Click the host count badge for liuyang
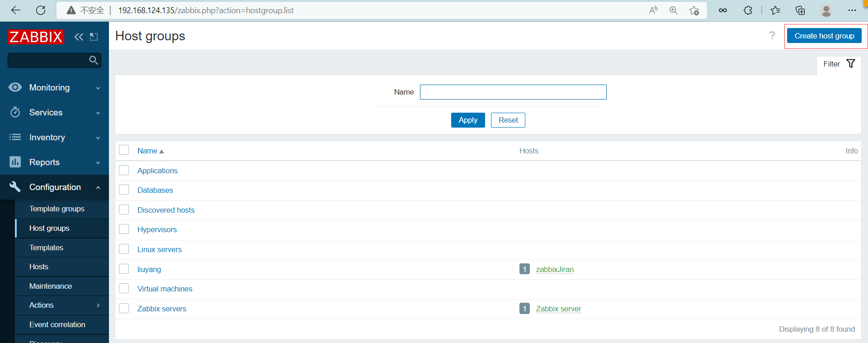The image size is (868, 343). pos(524,269)
